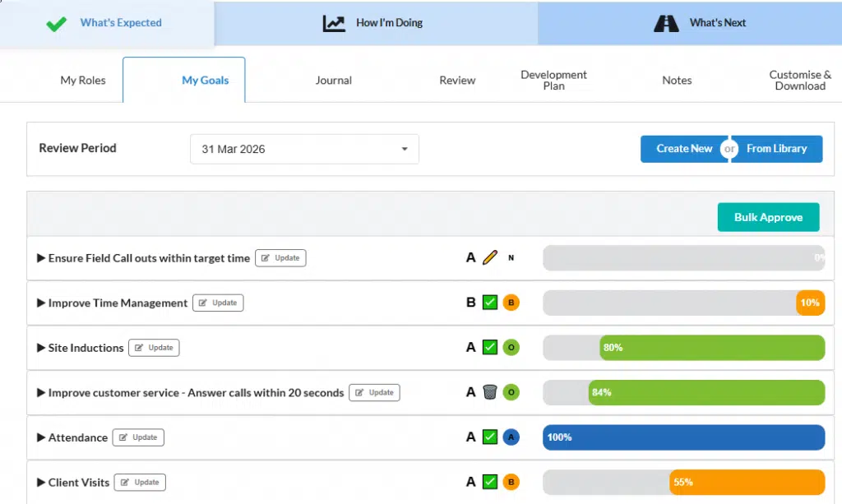Click the green checkbox on Client Visits goal
The width and height of the screenshot is (842, 504).
[x=490, y=482]
